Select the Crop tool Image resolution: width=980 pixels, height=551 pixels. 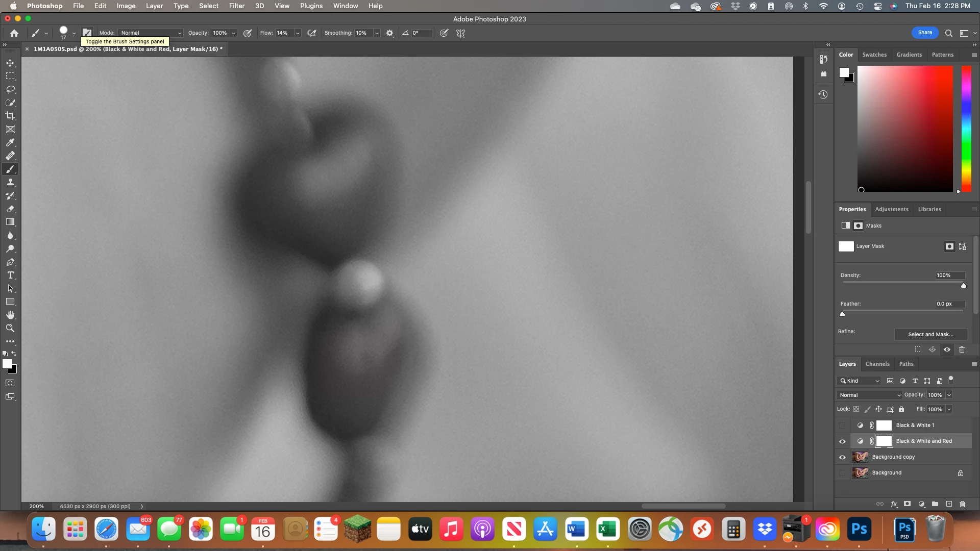pos(10,116)
